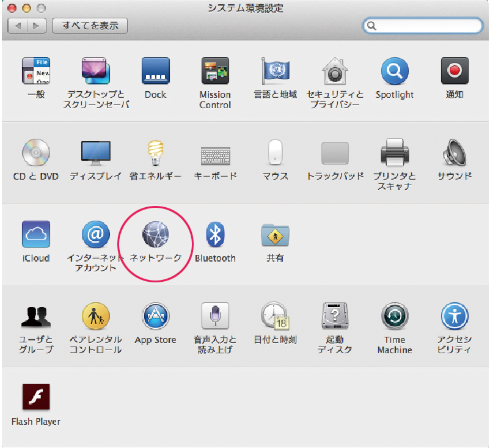Viewport: 490px width, 448px height.
Task: Open Flash Player preferences
Action: click(36, 397)
